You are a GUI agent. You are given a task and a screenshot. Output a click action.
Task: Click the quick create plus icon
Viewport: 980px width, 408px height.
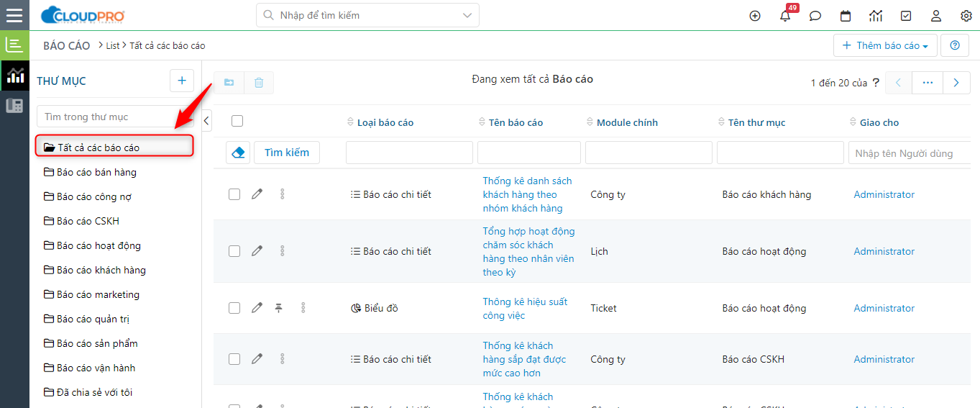(x=755, y=16)
